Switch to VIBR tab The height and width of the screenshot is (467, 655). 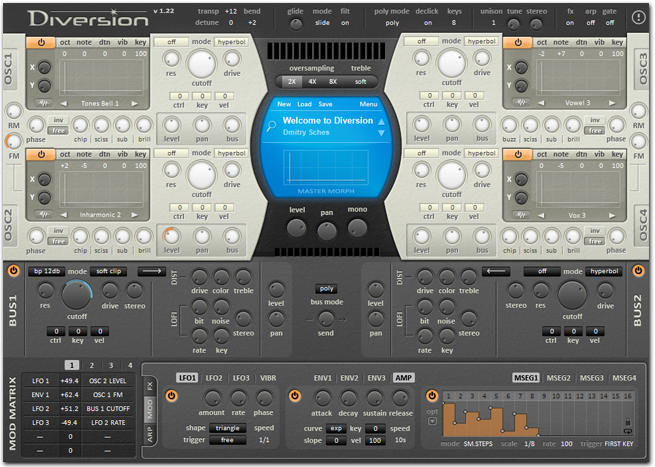coord(268,378)
